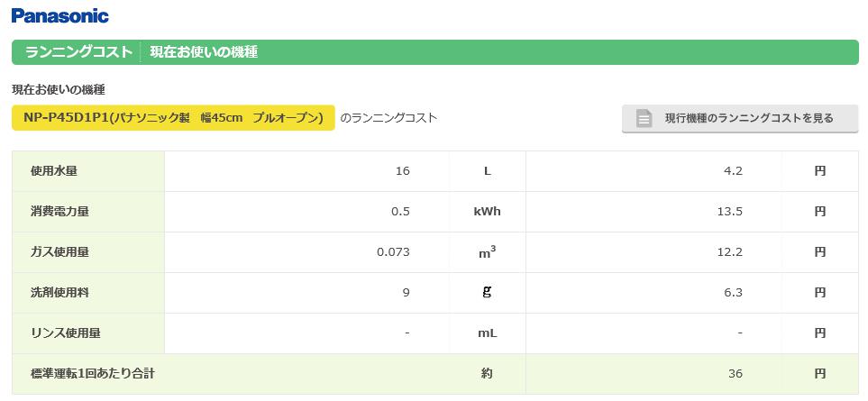This screenshot has height=401, width=868.
Task: Select the 消費電力量 row label
Action: pyautogui.click(x=59, y=212)
